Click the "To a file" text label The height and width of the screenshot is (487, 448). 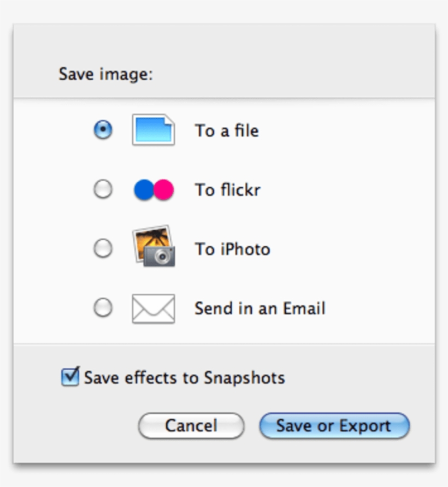(227, 131)
